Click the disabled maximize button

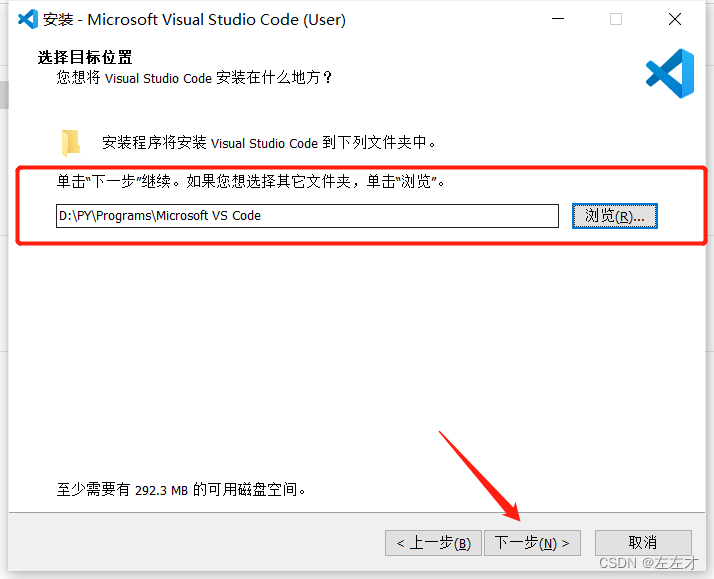(616, 19)
